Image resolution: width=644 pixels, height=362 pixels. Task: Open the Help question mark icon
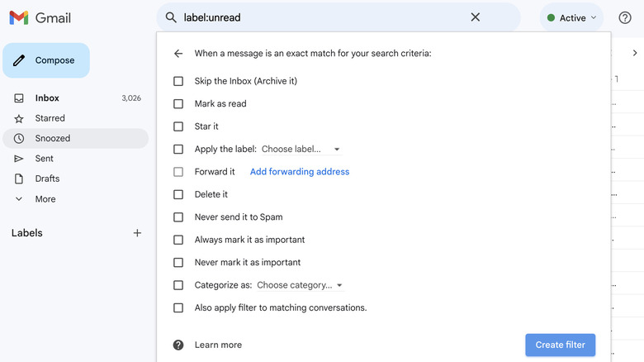pos(625,17)
